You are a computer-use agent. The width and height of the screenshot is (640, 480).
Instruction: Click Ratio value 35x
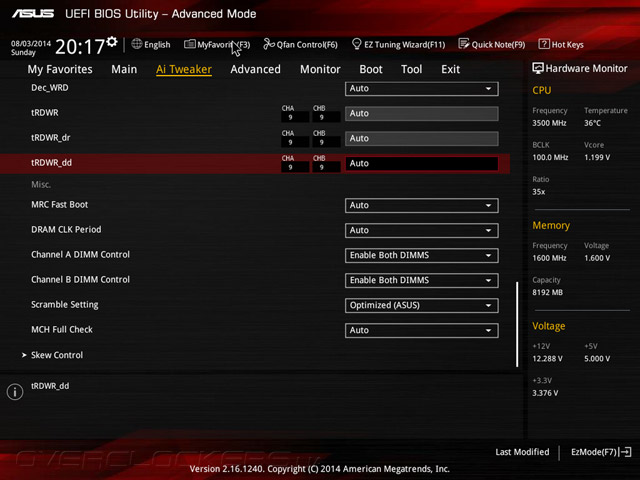539,191
